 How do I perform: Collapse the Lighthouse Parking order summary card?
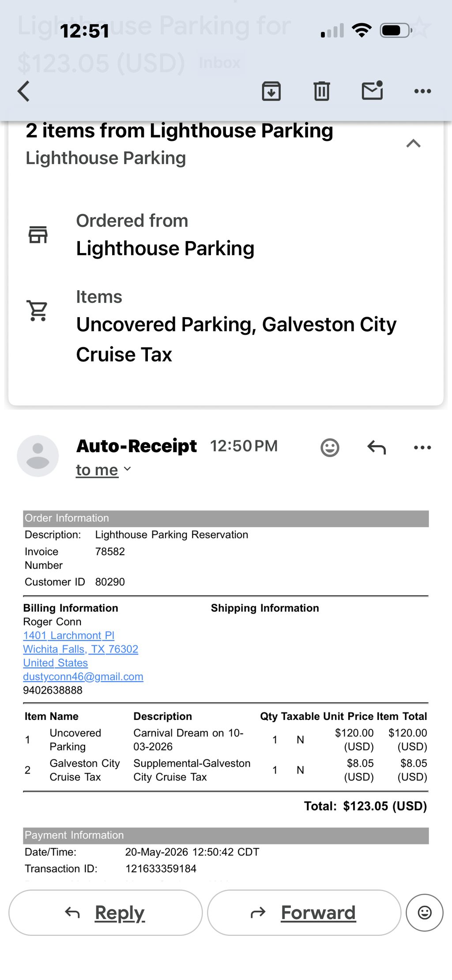(413, 144)
